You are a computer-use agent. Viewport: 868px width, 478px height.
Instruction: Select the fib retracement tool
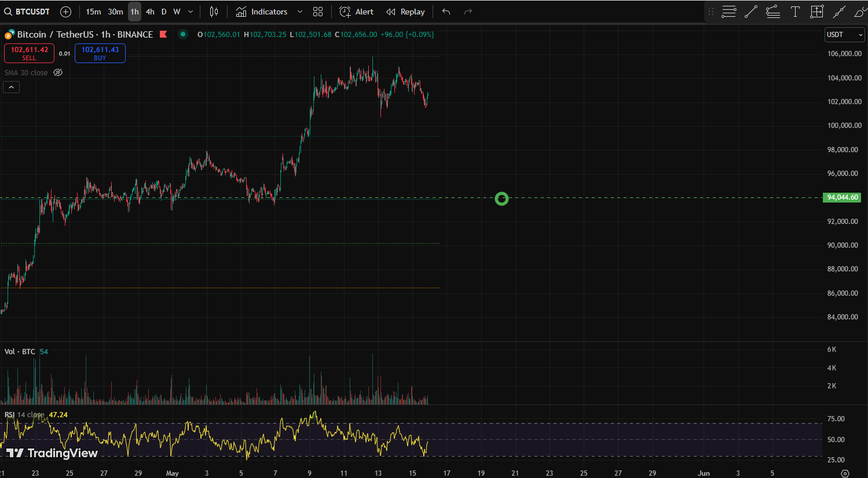773,12
